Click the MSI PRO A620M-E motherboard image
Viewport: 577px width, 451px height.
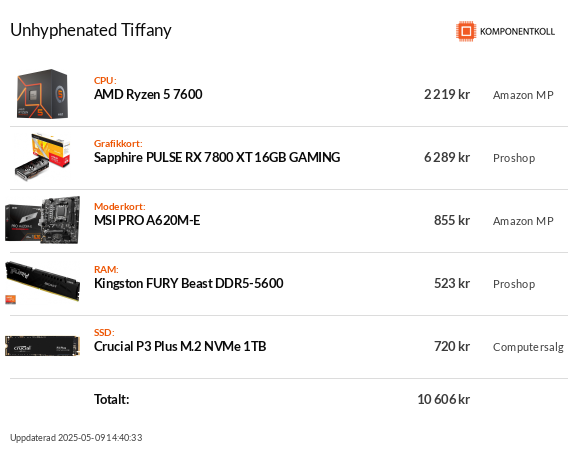(x=42, y=220)
